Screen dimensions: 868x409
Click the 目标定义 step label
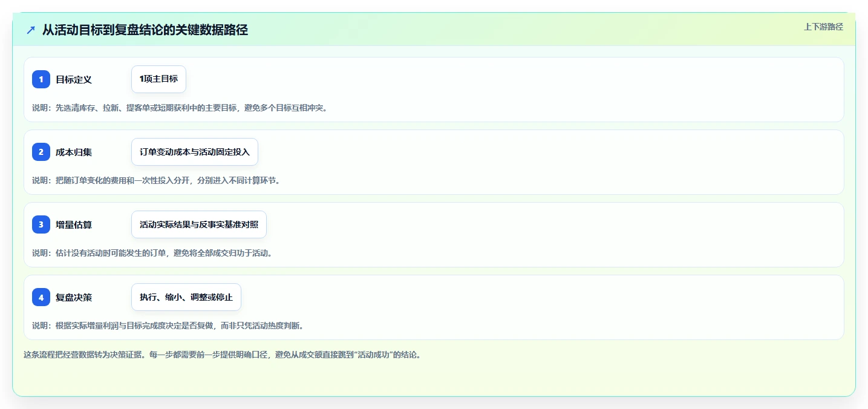74,79
